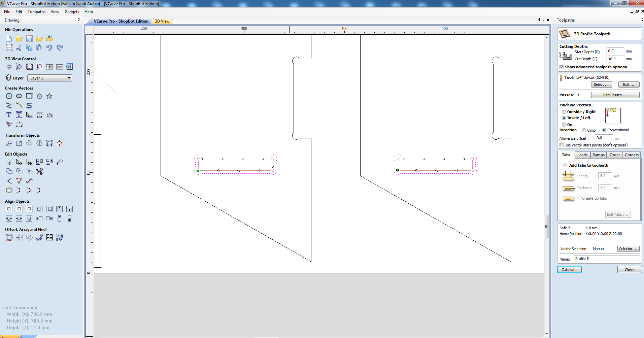Open the Measure tool in Edit Objects
Image resolution: width=644 pixels, height=338 pixels.
click(x=60, y=162)
